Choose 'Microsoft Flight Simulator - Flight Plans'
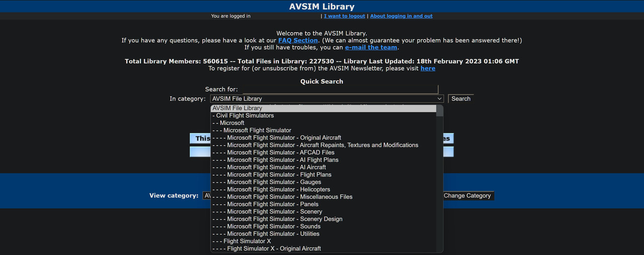The height and width of the screenshot is (255, 644). point(324,175)
